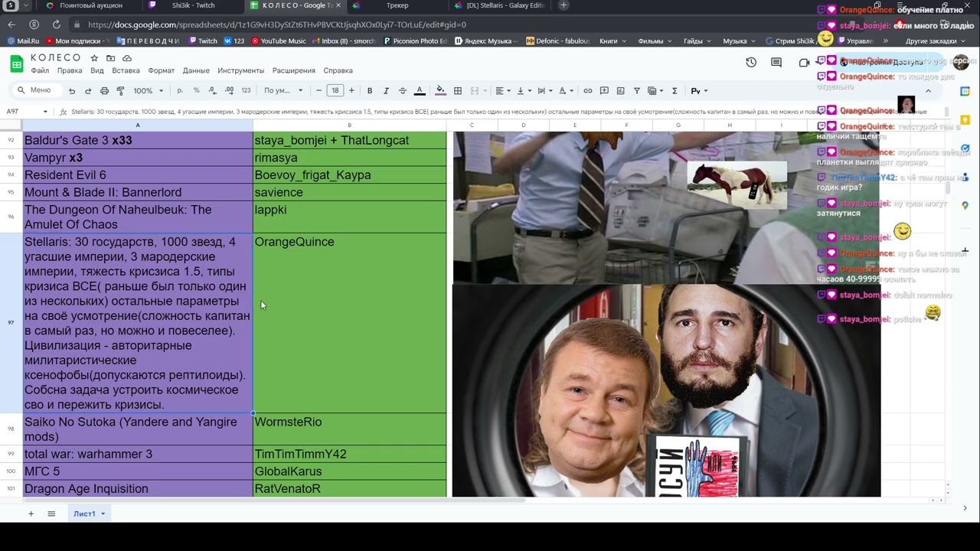Open the Файл menu
The height and width of the screenshot is (551, 980).
tap(40, 70)
